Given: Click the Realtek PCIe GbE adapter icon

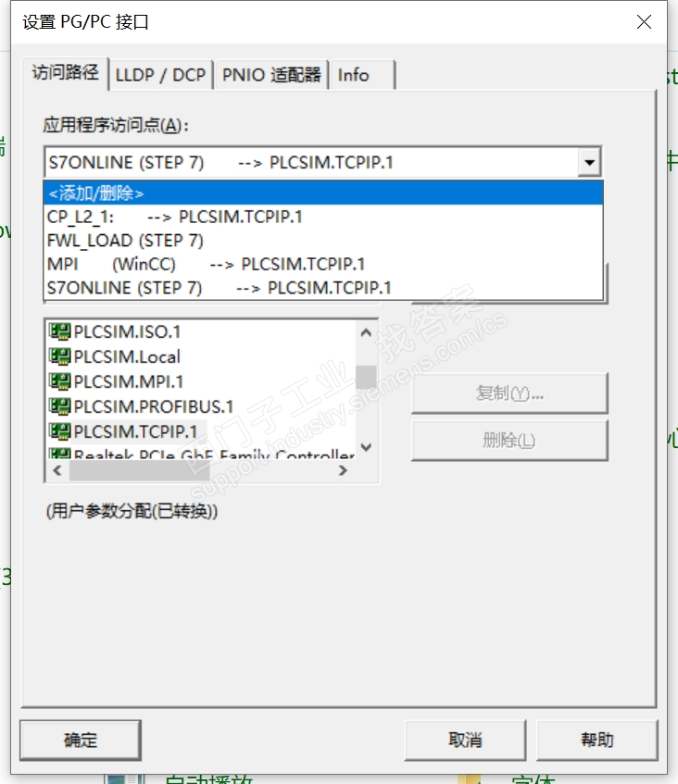Looking at the screenshot, I should pos(59,454).
